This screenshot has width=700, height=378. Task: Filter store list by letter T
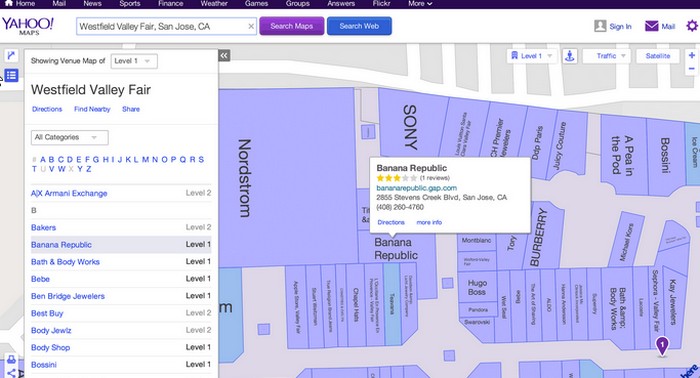[x=34, y=169]
